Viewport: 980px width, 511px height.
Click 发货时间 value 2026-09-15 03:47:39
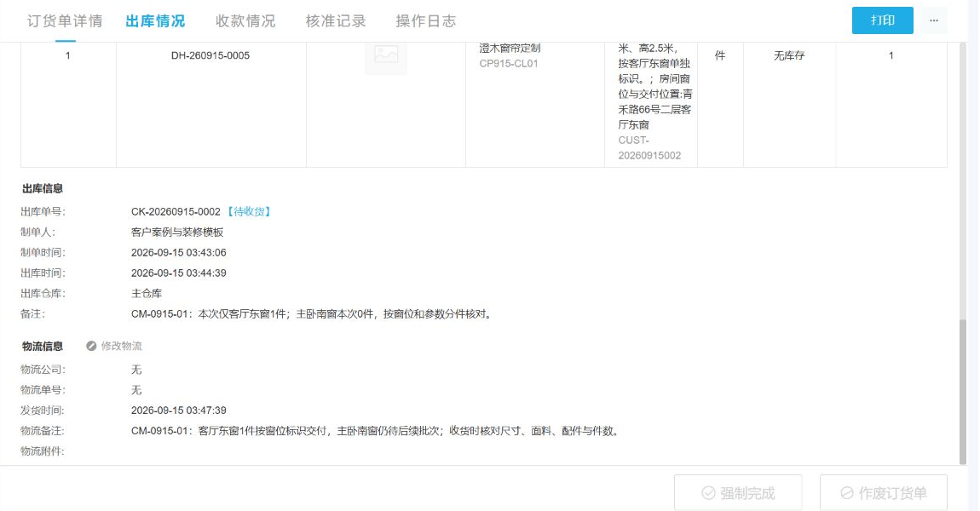click(x=179, y=411)
